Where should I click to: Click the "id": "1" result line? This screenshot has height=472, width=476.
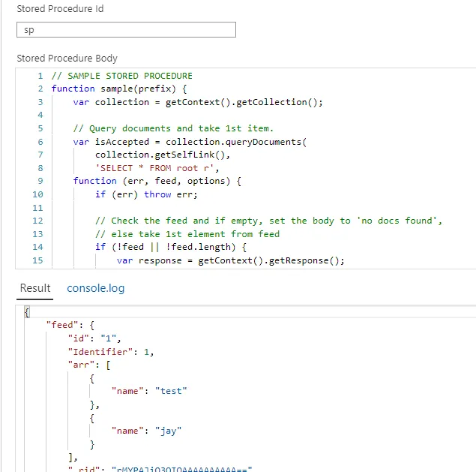coord(94,338)
